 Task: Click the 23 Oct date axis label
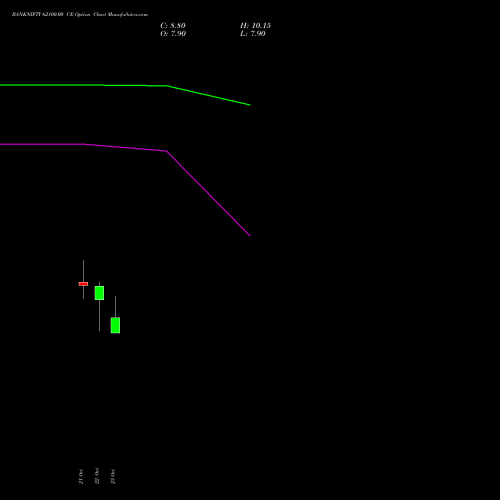(113, 476)
